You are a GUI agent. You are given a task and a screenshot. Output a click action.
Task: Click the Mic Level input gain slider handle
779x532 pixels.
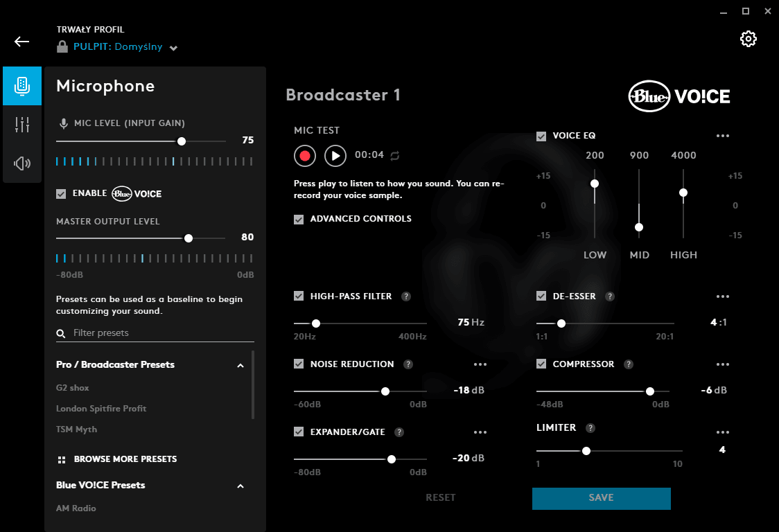(x=182, y=141)
